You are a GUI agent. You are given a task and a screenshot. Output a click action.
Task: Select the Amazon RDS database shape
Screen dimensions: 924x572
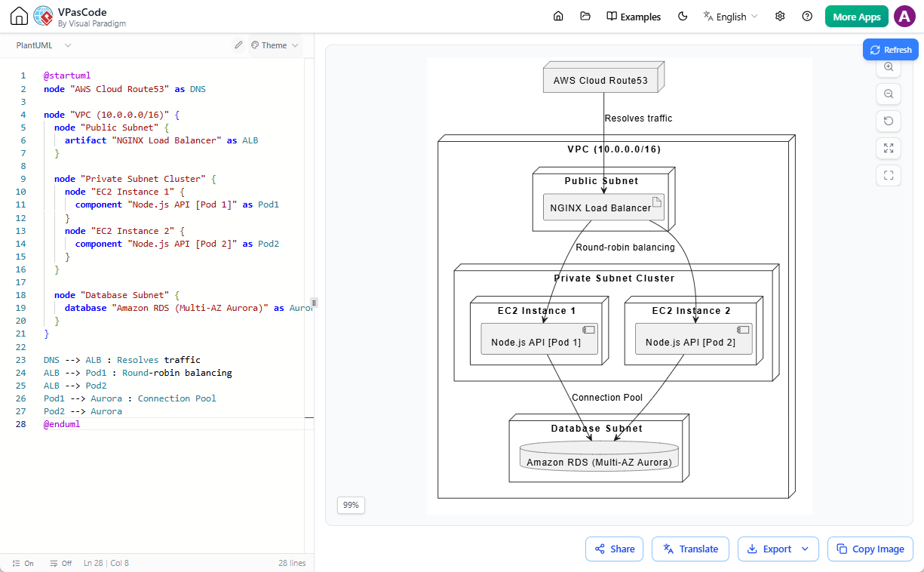tap(600, 456)
